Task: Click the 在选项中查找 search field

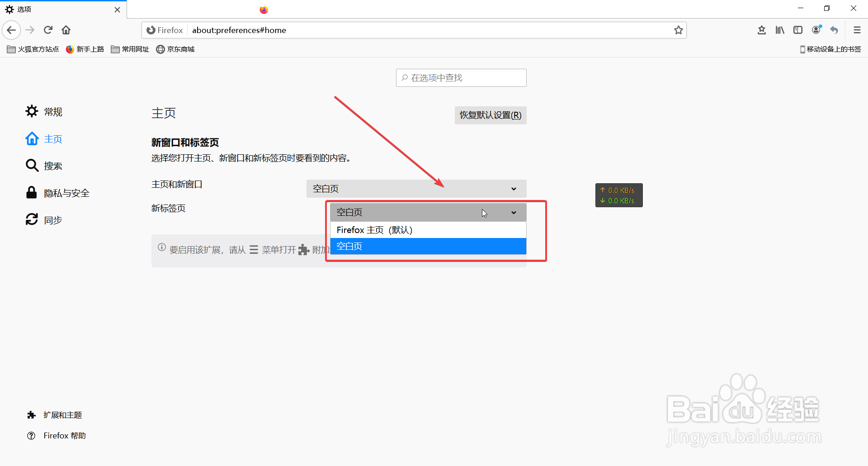Action: [461, 78]
